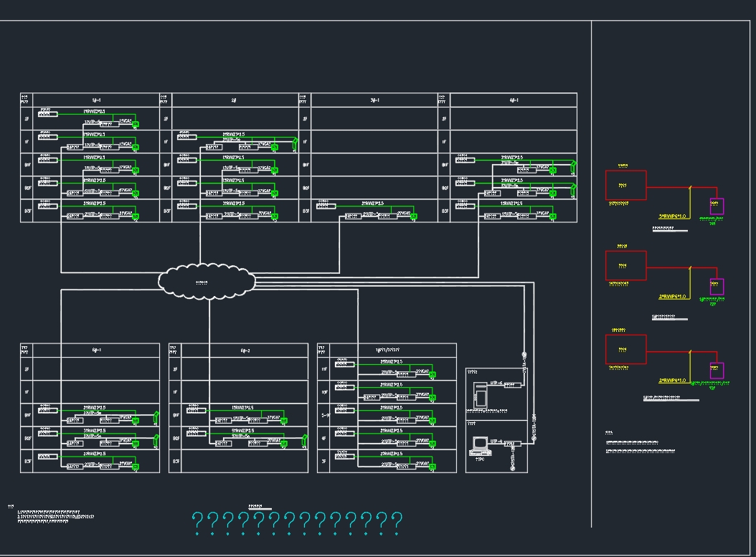Screen dimensions: 756x557
Task: Click the 2# column header text
Action: (234, 100)
